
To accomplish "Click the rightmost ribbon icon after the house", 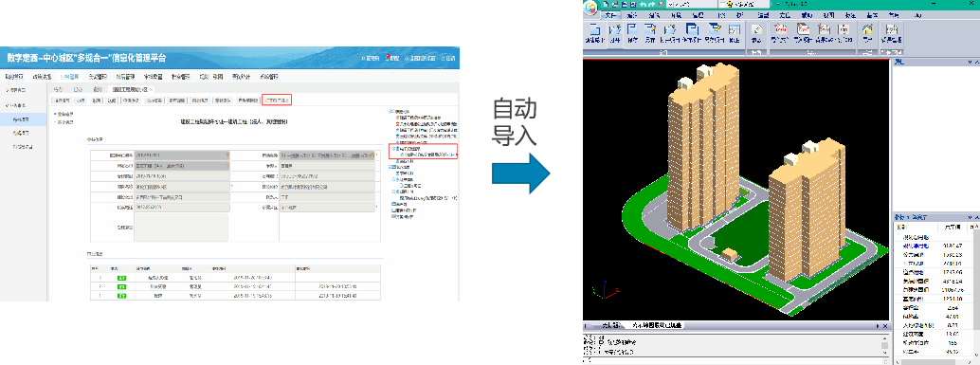I will click(x=893, y=28).
